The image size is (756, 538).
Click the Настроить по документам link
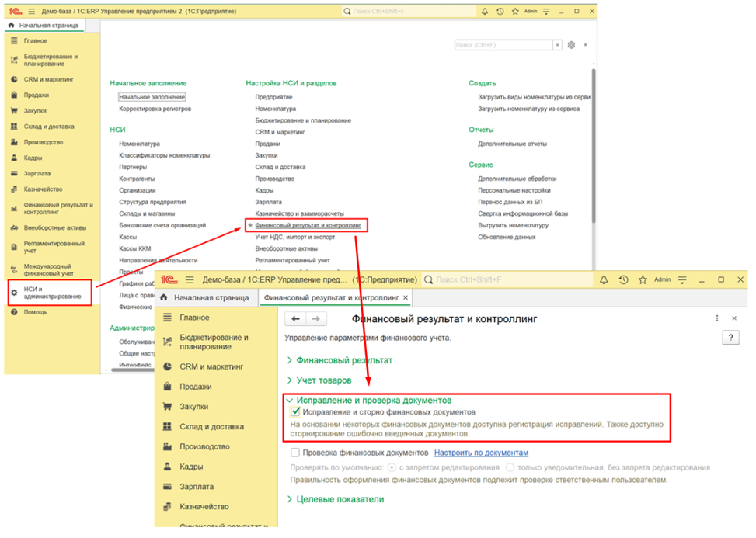pos(481,453)
